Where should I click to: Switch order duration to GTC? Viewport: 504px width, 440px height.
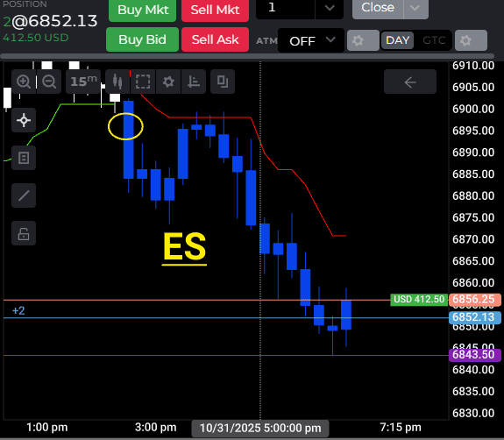pyautogui.click(x=434, y=40)
